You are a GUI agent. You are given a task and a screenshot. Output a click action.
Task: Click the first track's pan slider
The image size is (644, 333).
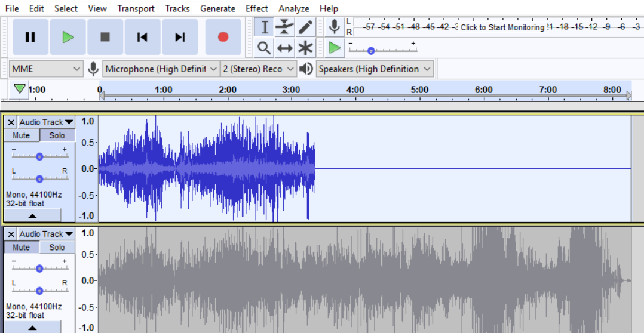pos(40,179)
